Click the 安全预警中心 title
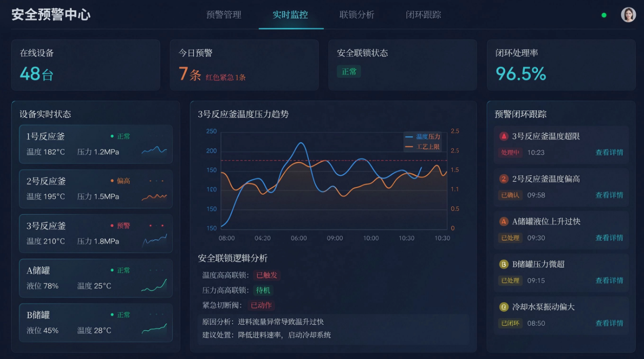644x359 pixels. tap(51, 14)
